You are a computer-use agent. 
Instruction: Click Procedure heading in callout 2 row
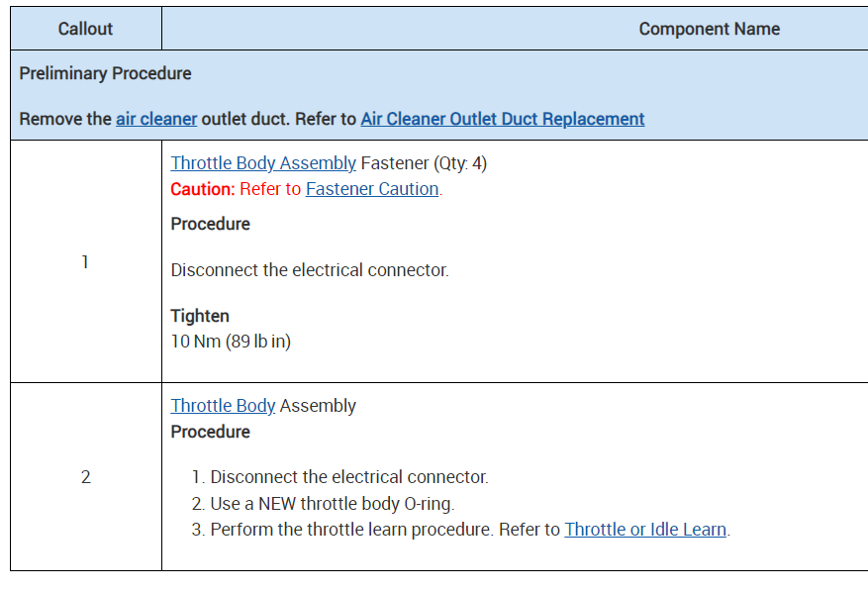pos(210,432)
